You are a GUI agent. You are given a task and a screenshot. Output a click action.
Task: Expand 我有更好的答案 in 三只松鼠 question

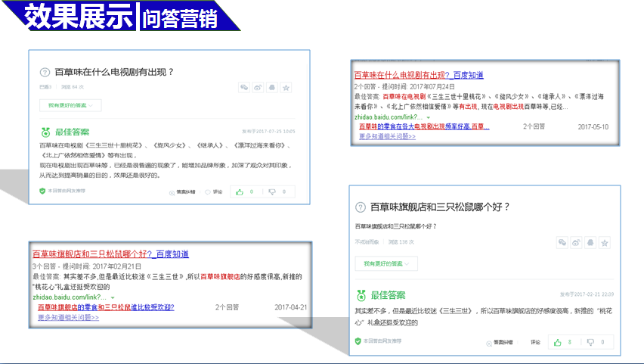[x=386, y=263]
